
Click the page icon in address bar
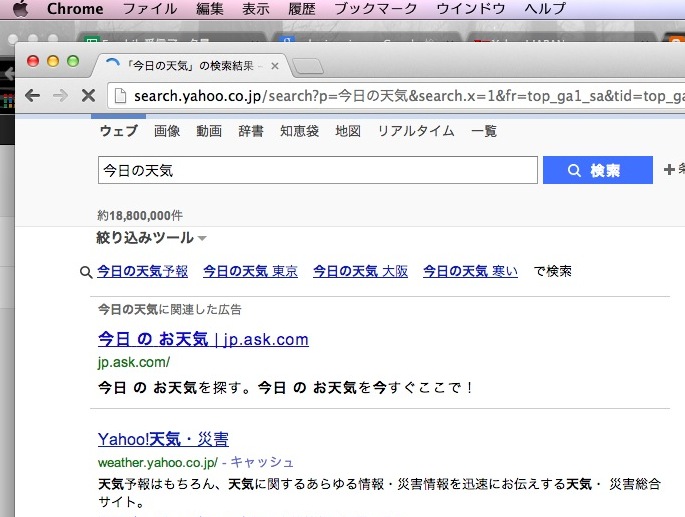[120, 96]
